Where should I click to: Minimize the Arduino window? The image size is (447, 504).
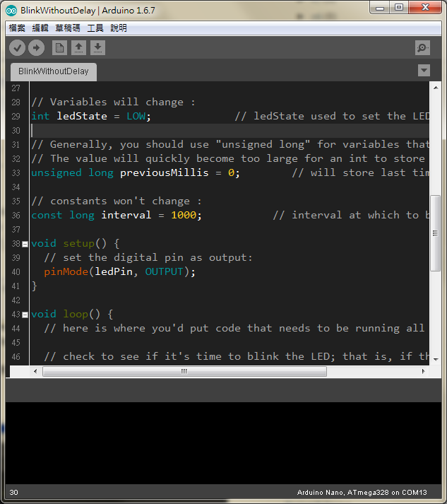tap(380, 7)
